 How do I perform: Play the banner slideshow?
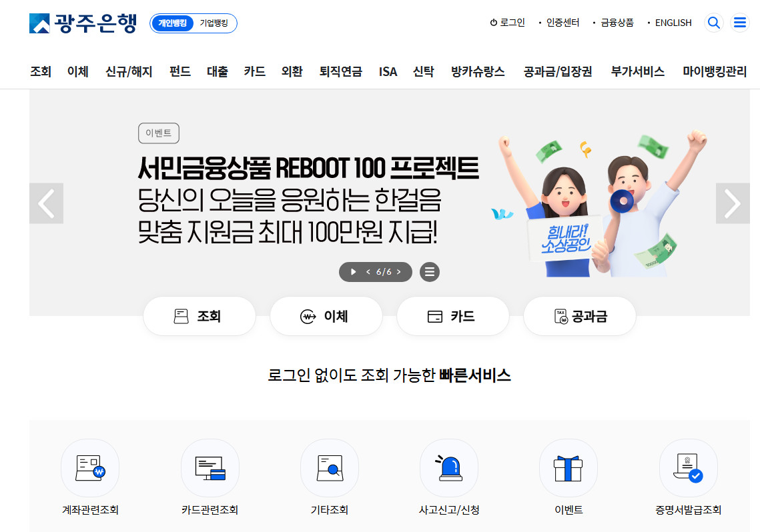(354, 271)
